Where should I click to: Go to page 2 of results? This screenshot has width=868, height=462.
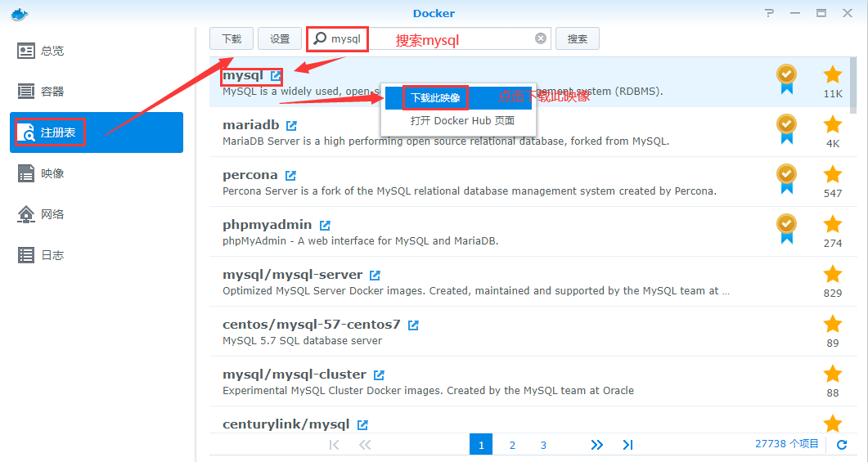tap(512, 445)
